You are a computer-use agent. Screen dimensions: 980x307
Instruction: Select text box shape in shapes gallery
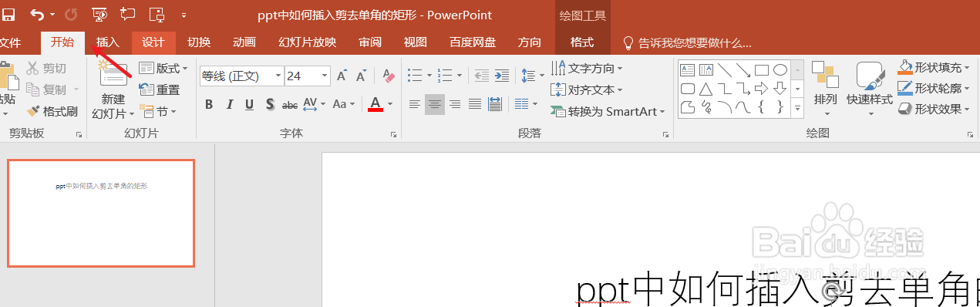pos(687,69)
